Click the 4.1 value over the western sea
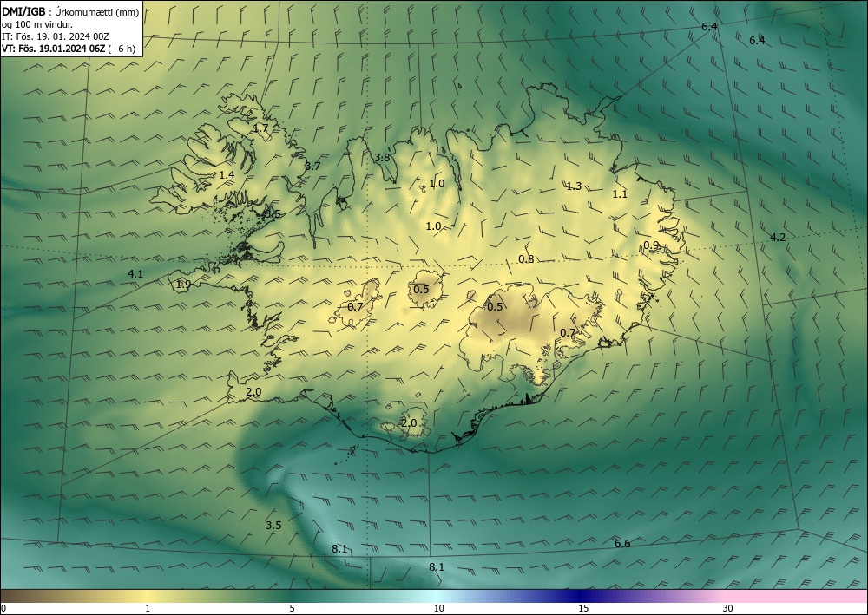The height and width of the screenshot is (615, 868). pos(135,274)
